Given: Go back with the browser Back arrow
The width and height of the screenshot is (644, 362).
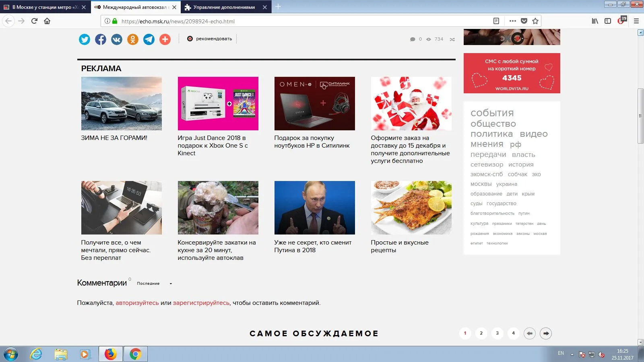Looking at the screenshot, I should (9, 21).
